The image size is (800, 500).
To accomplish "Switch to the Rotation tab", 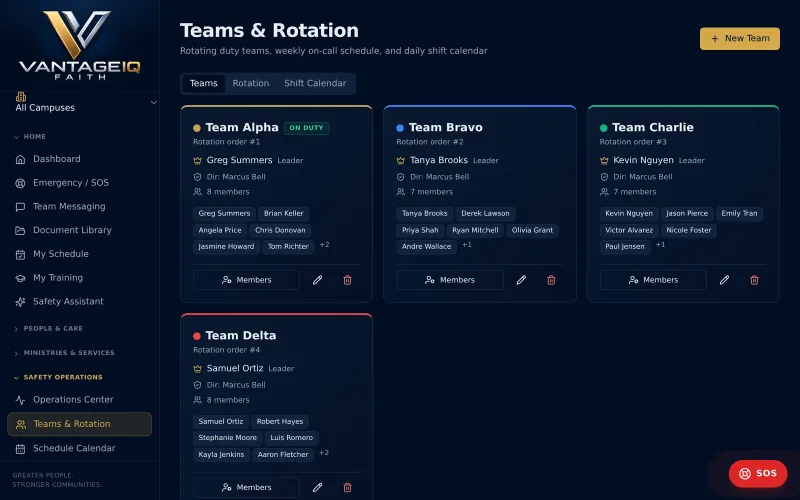I will [x=251, y=84].
